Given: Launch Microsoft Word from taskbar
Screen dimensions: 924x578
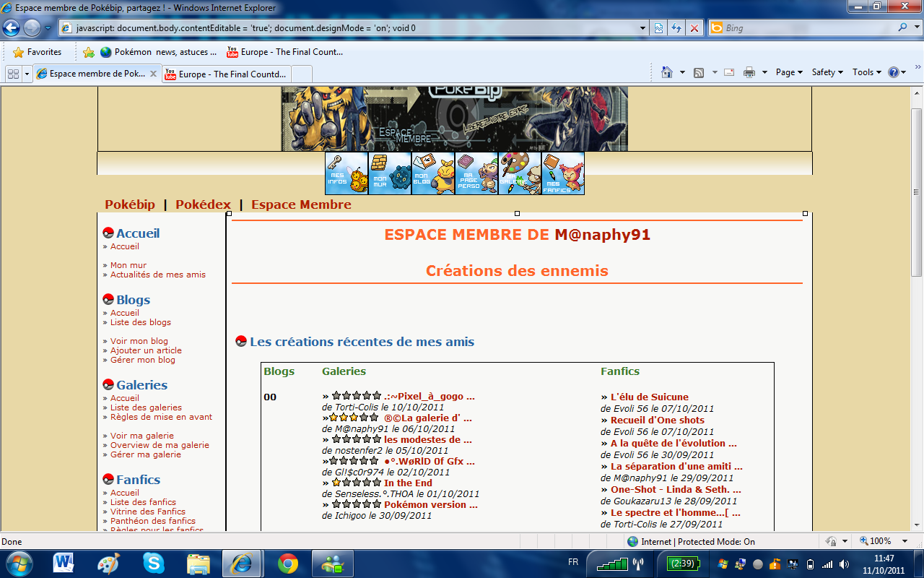Looking at the screenshot, I should [x=64, y=563].
